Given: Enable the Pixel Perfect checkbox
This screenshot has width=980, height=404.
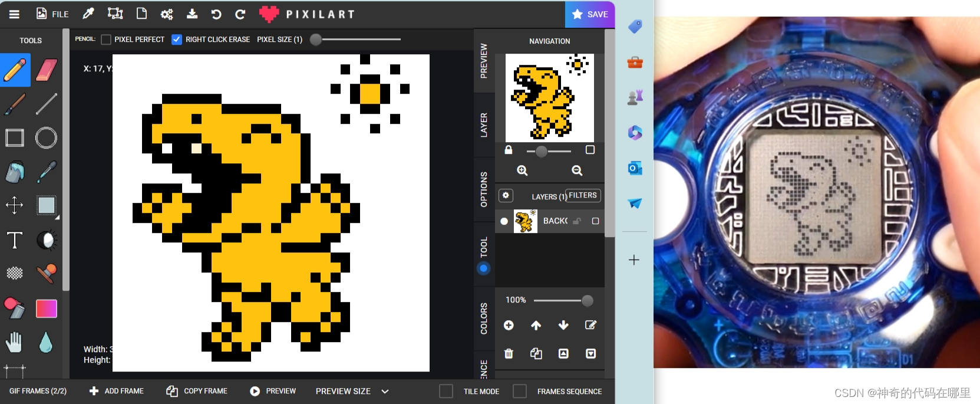Looking at the screenshot, I should pos(106,40).
